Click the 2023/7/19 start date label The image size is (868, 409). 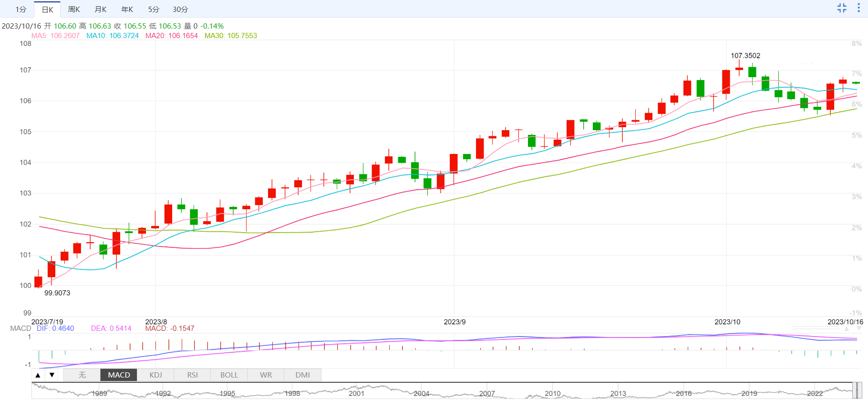pyautogui.click(x=47, y=322)
